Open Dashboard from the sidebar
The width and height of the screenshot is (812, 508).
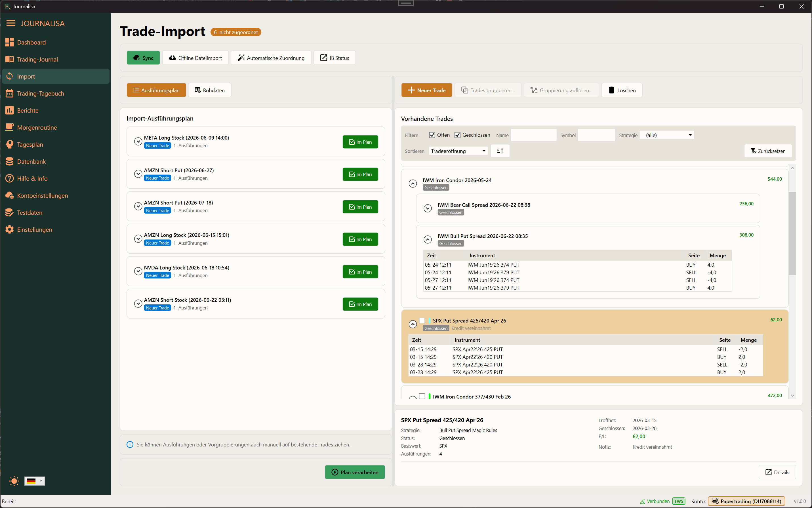[x=55, y=42]
